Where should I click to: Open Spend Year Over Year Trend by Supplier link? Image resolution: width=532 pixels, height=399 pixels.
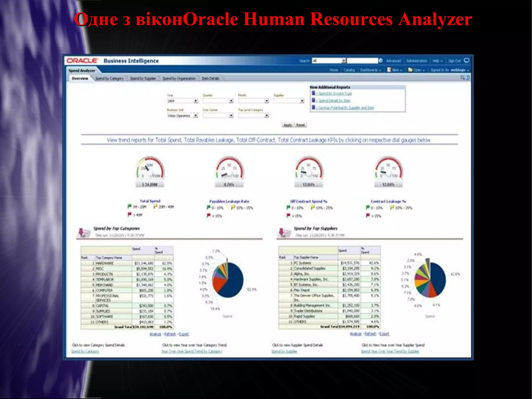(390, 351)
